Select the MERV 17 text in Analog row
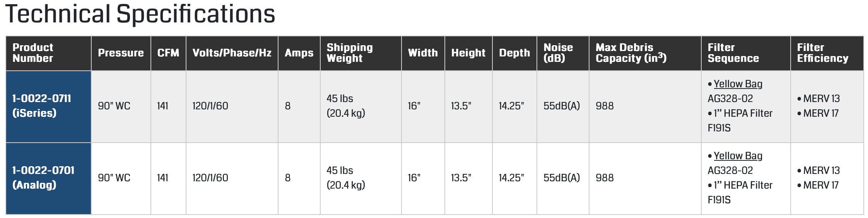 coord(821,185)
